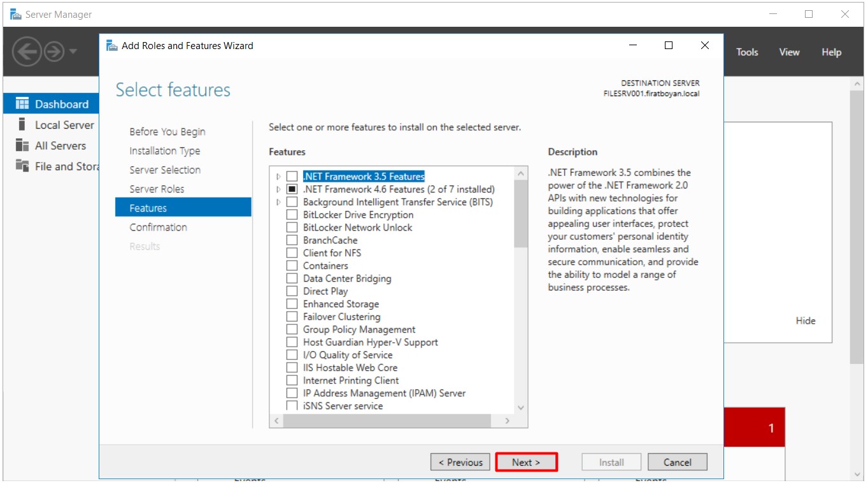
Task: Select All Servers in the left pane
Action: point(51,145)
